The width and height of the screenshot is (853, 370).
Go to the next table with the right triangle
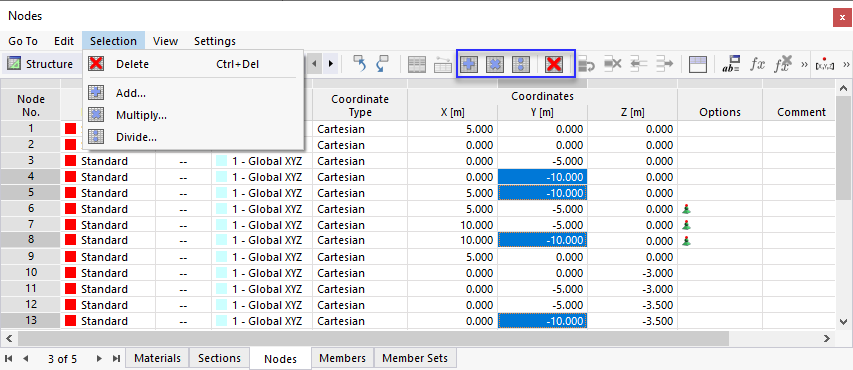[331, 64]
